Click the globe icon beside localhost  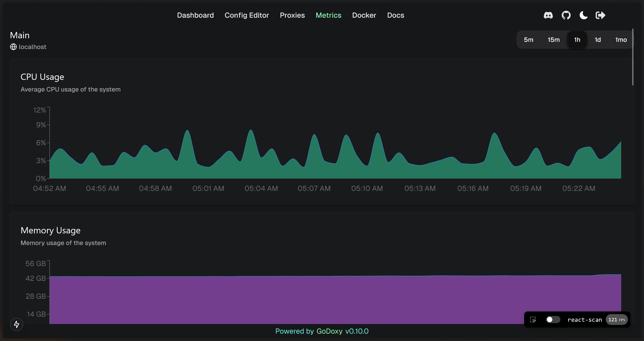[13, 47]
